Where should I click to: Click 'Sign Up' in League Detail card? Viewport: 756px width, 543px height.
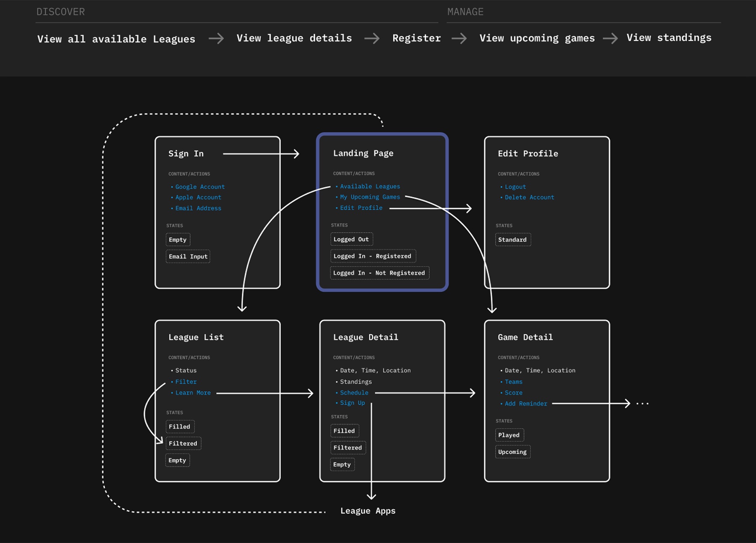352,403
